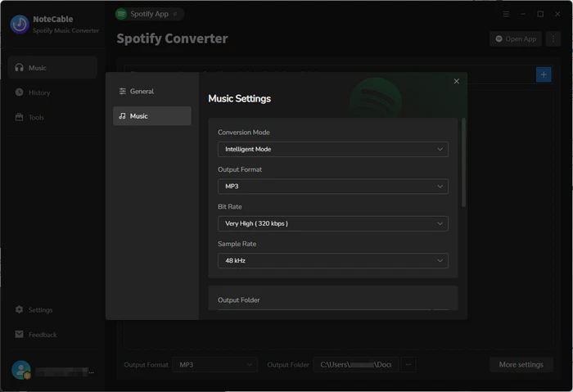Click the bottom Output Folder path field
The width and height of the screenshot is (573, 392).
[x=356, y=365]
